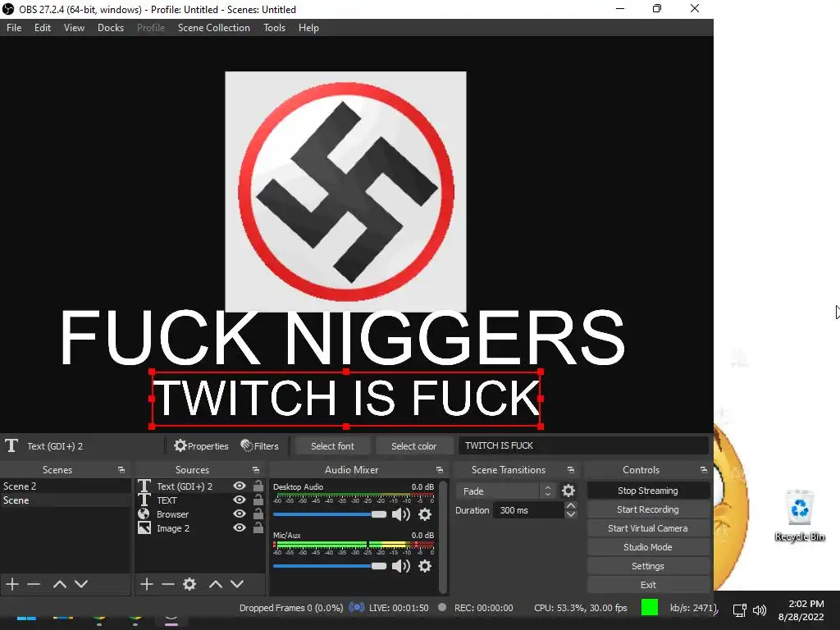Screen dimensions: 840x630
Task: Click the green stream status square
Action: click(650, 607)
